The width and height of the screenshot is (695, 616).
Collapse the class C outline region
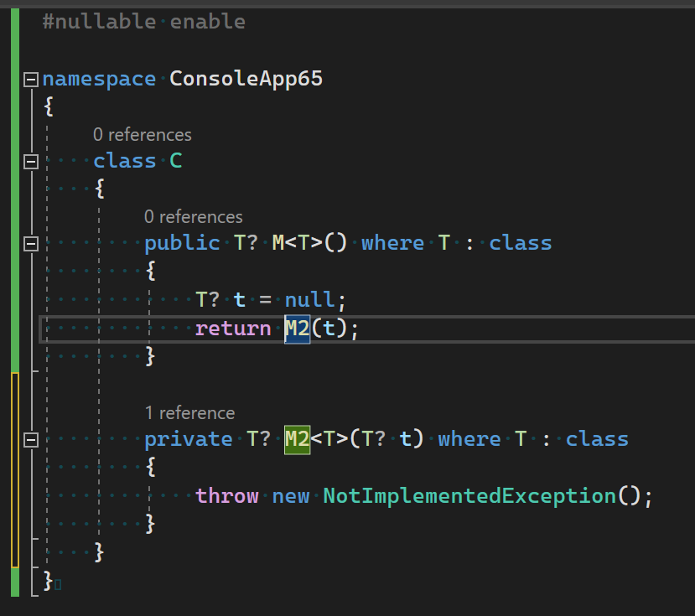click(x=30, y=162)
